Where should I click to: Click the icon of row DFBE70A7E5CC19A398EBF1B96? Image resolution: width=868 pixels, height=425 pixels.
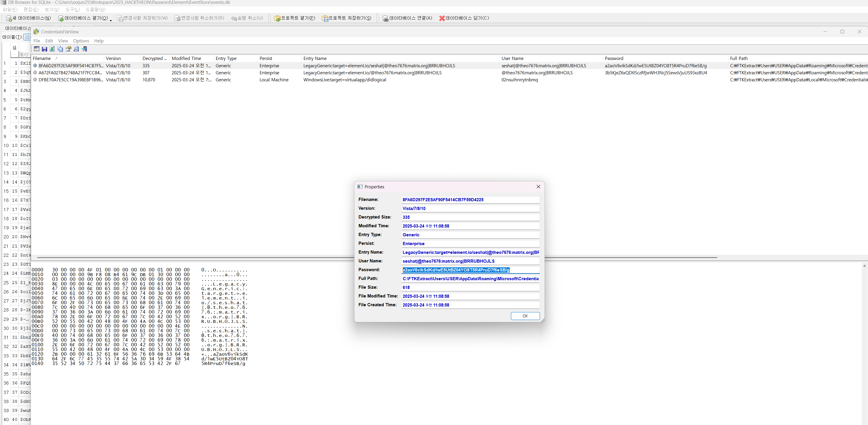click(35, 80)
